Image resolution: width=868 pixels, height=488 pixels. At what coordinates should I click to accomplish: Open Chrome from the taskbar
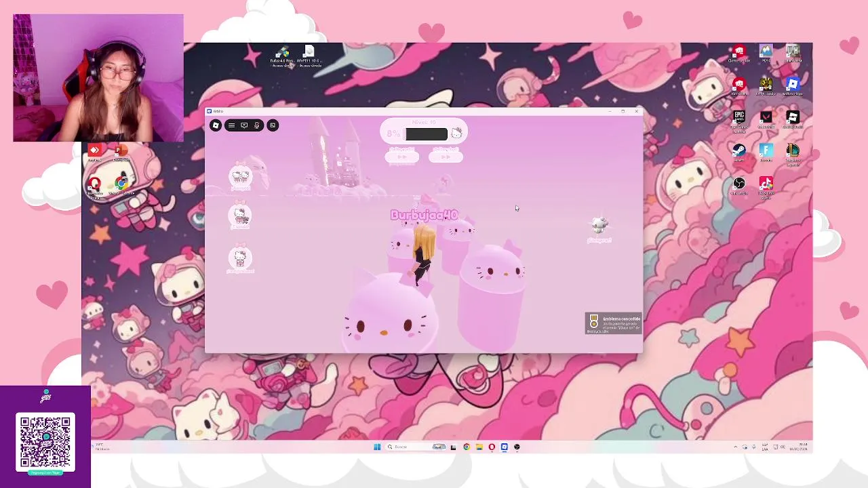tap(467, 447)
